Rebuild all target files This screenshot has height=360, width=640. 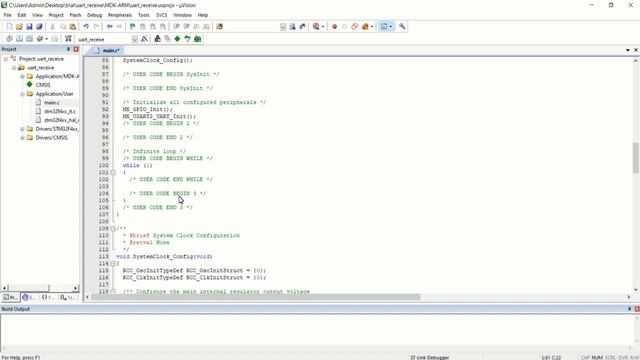coord(29,39)
